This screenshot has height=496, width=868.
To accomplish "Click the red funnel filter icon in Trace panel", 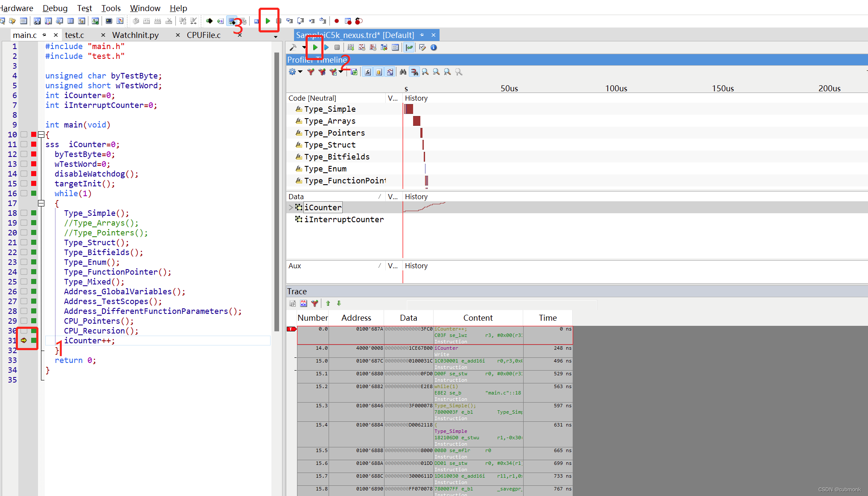I will [315, 303].
